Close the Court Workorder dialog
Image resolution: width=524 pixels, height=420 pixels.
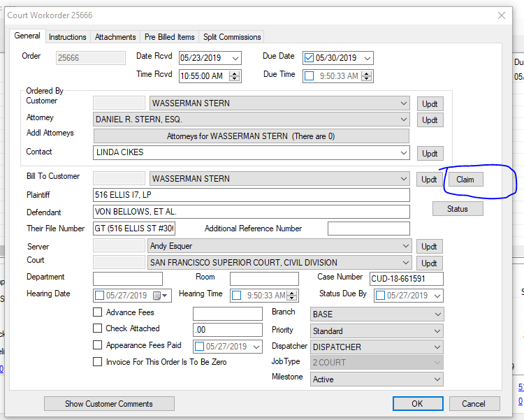pos(501,15)
